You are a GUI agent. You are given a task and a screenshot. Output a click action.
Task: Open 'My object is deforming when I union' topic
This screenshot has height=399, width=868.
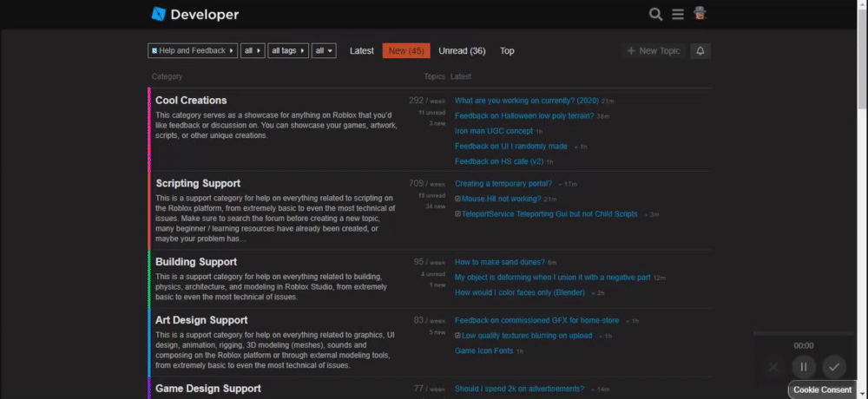552,278
